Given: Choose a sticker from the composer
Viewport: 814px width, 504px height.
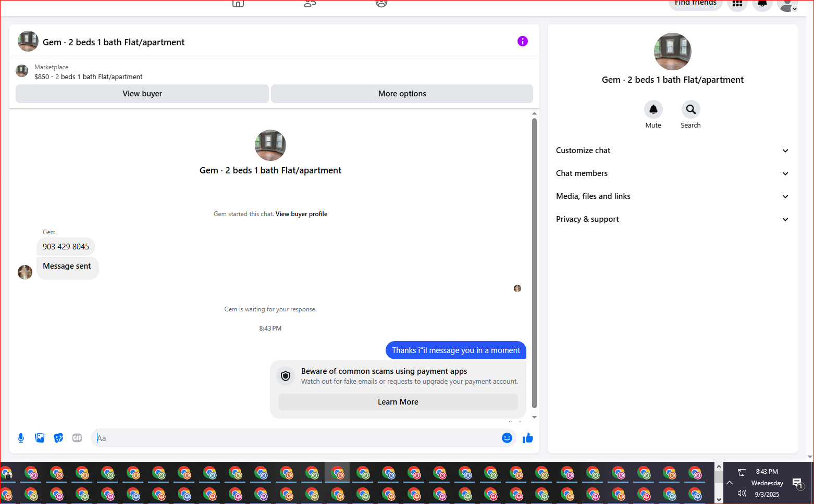Looking at the screenshot, I should (58, 438).
